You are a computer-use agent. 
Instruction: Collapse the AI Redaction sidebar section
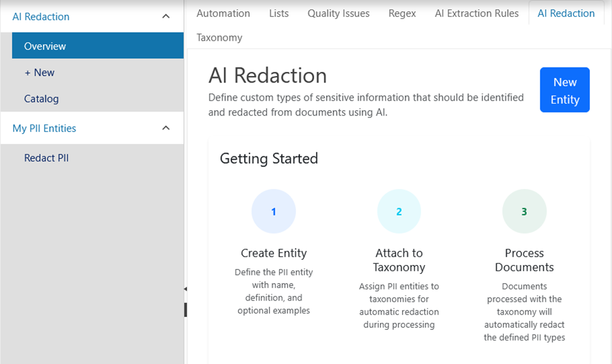[x=166, y=16]
